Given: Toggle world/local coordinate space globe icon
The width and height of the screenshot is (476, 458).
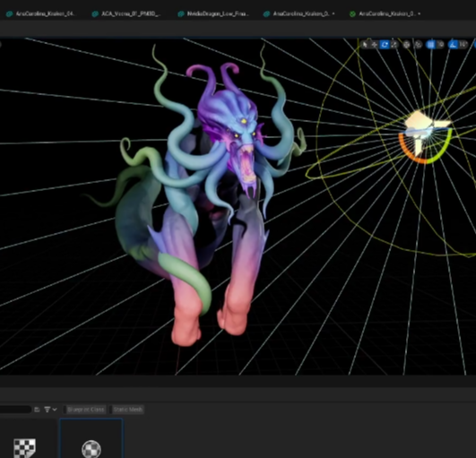Looking at the screenshot, I should (x=406, y=45).
